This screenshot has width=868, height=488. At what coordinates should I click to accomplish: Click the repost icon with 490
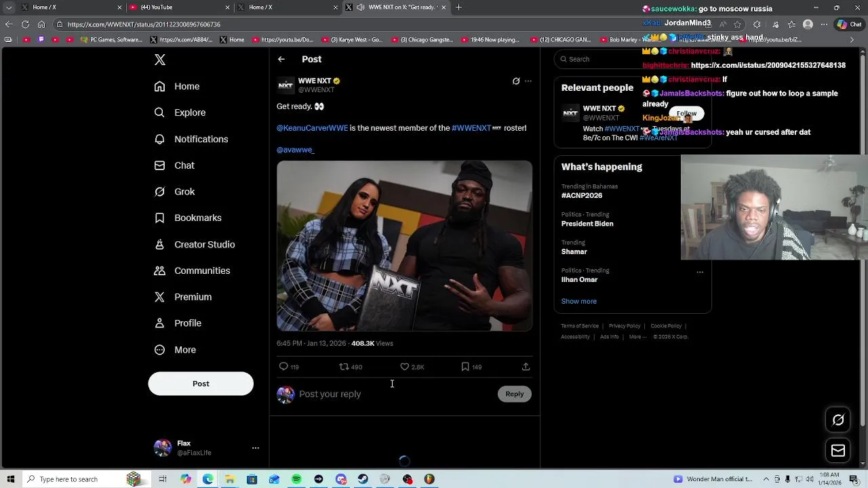pos(351,367)
